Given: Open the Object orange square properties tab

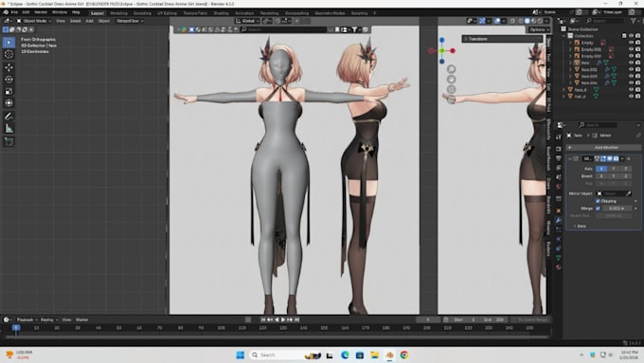Looking at the screenshot, I should pyautogui.click(x=559, y=210).
